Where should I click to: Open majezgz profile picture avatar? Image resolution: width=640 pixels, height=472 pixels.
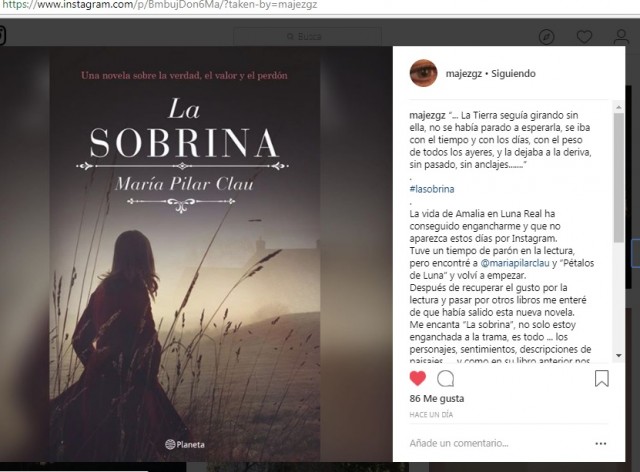point(423,73)
